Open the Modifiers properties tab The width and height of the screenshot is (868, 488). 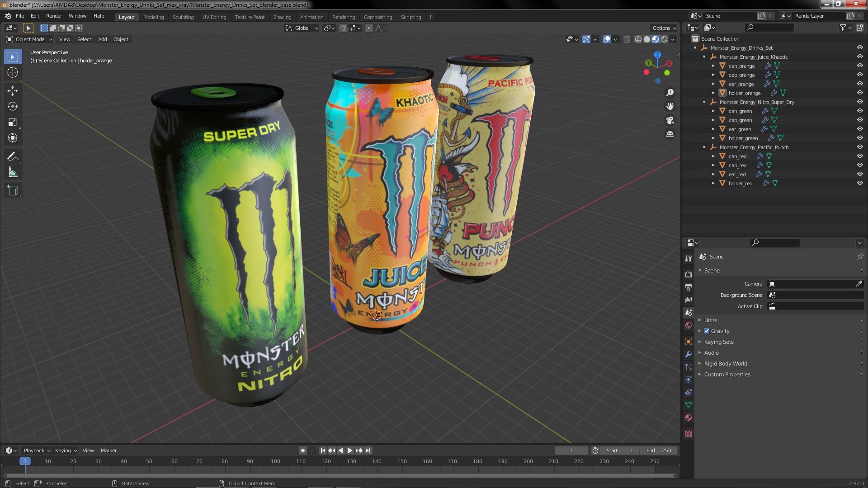[689, 354]
